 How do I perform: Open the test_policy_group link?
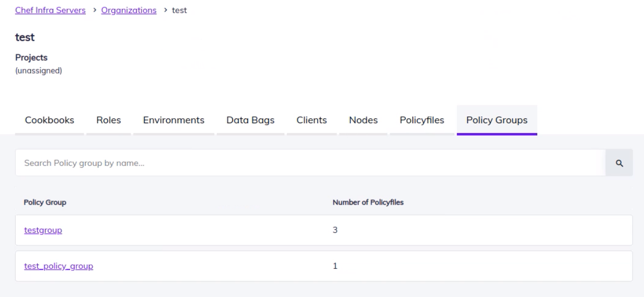pyautogui.click(x=59, y=266)
